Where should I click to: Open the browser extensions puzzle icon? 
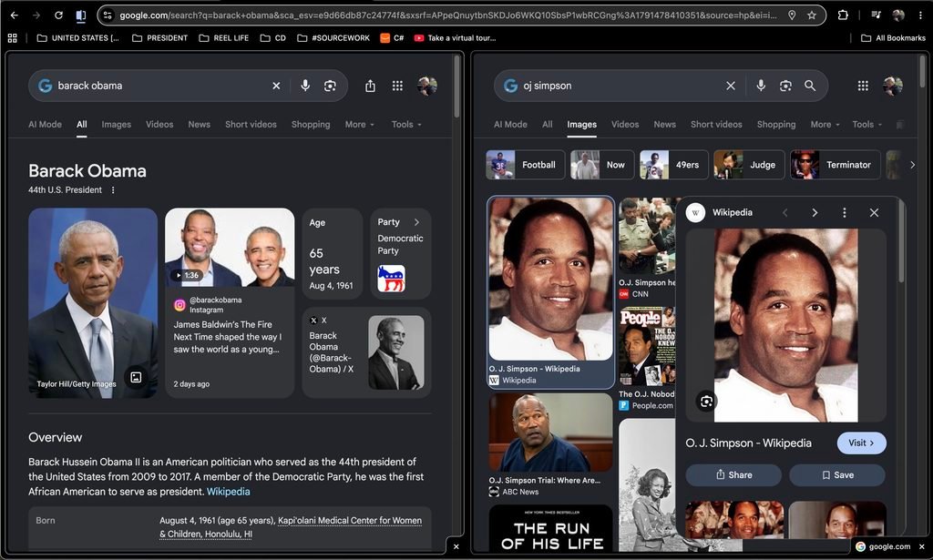click(843, 15)
